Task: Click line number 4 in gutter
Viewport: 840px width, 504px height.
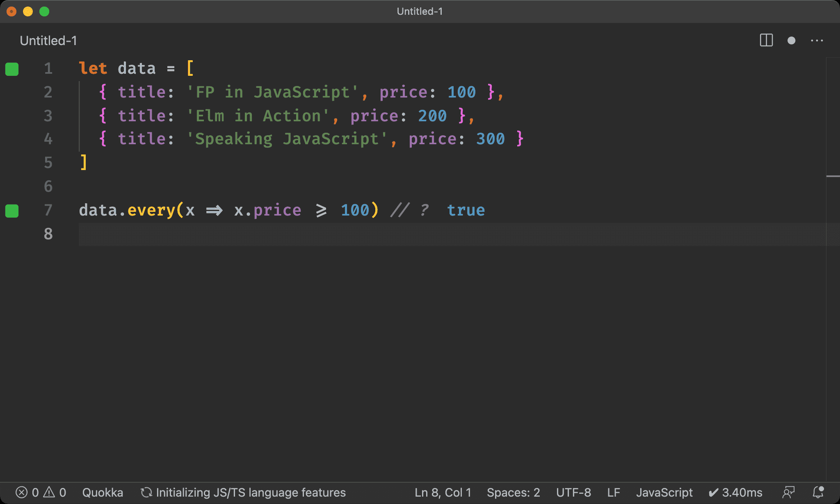Action: tap(48, 139)
